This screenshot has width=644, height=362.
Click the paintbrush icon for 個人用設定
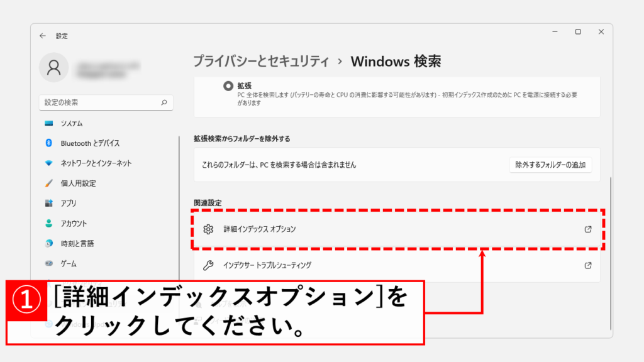(x=49, y=183)
